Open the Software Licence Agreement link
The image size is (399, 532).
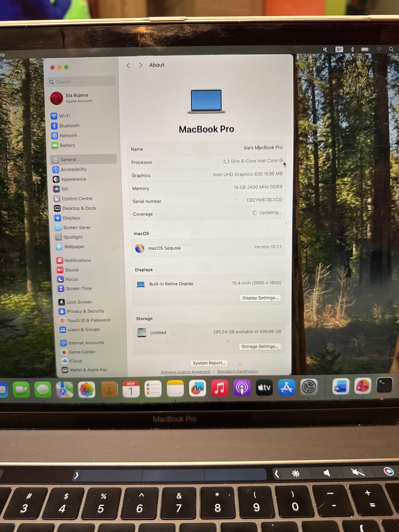[x=185, y=372]
